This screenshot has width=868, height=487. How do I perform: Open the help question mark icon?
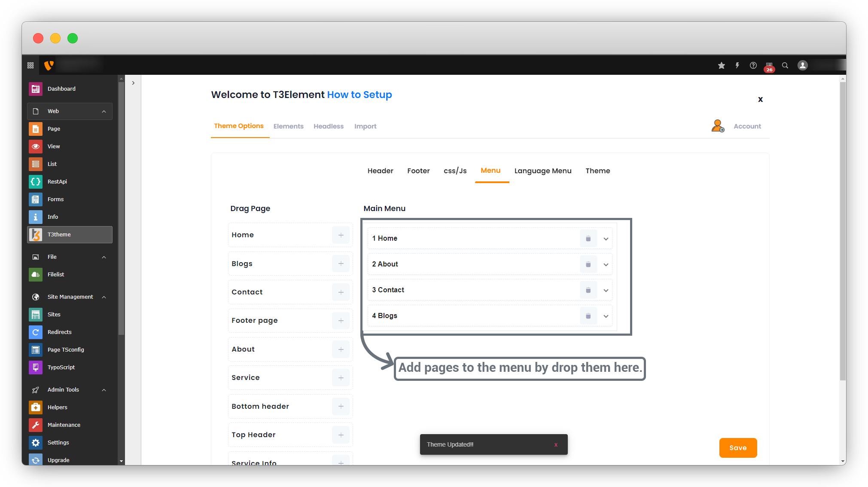click(x=753, y=65)
